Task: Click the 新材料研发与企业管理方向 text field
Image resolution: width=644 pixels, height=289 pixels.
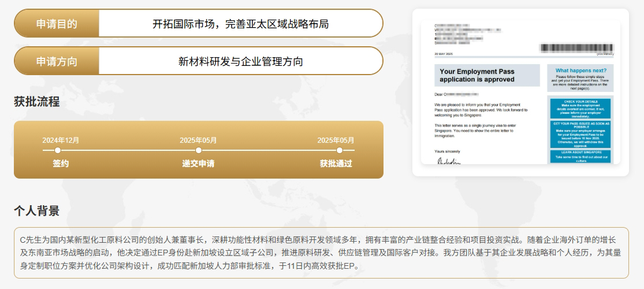Action: point(240,61)
